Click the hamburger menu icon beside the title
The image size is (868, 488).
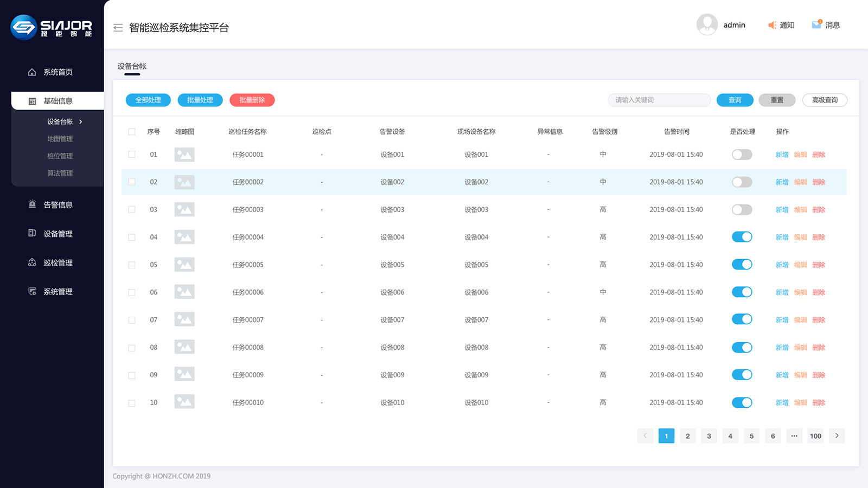[118, 27]
